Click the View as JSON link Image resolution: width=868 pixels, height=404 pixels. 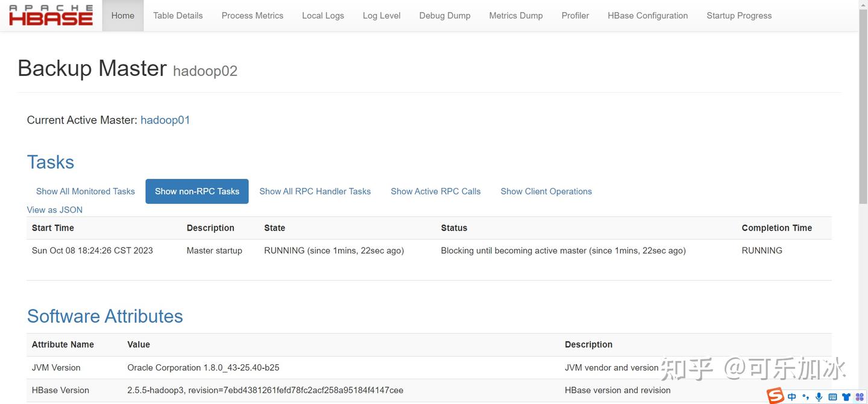(x=55, y=210)
